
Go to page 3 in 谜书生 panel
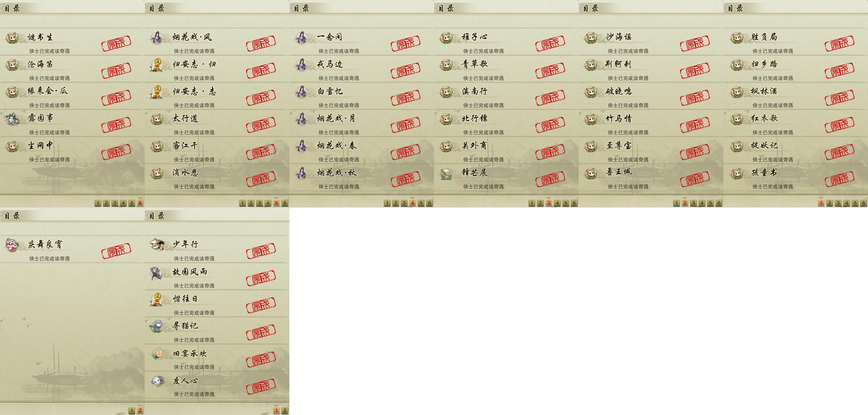click(x=115, y=203)
